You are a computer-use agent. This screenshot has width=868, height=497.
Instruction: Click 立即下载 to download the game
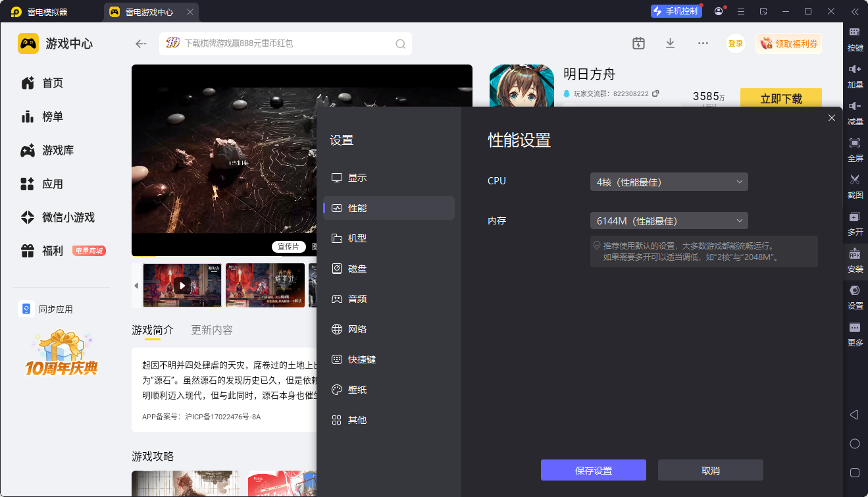[781, 98]
